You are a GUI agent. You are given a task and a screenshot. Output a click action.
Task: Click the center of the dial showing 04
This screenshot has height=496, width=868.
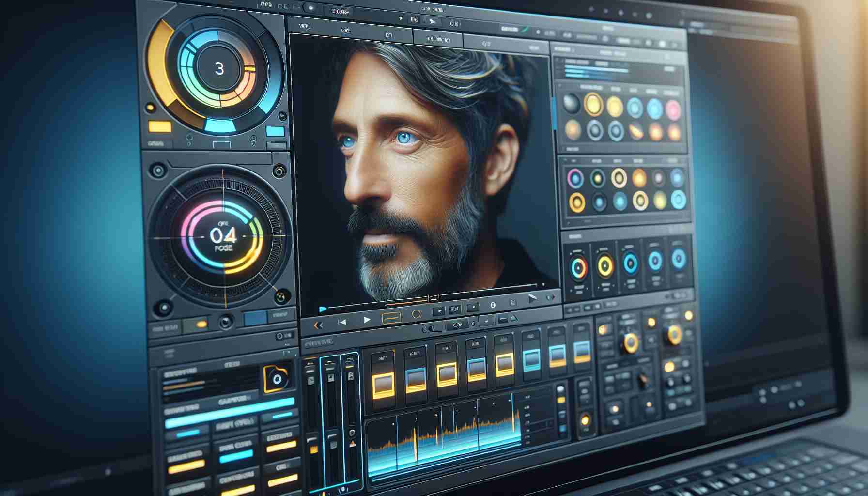pyautogui.click(x=223, y=236)
